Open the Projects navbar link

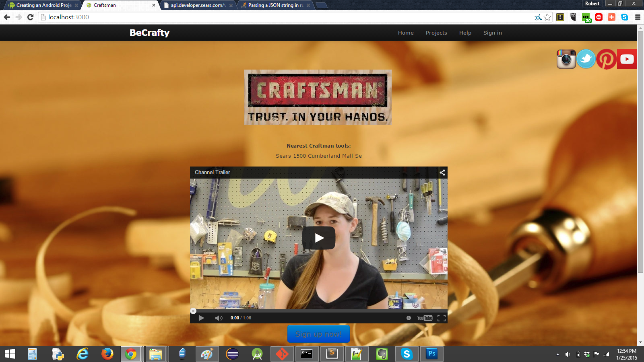tap(436, 33)
